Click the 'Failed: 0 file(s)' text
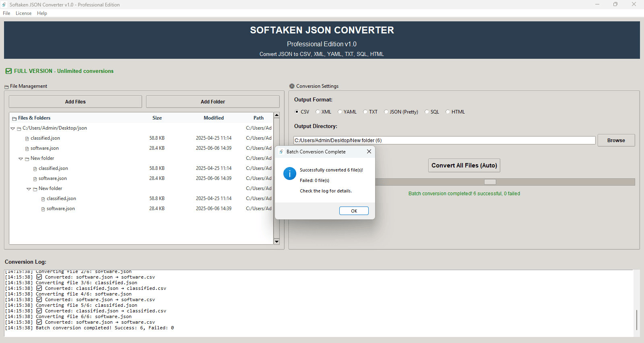The height and width of the screenshot is (343, 644). pyautogui.click(x=314, y=181)
